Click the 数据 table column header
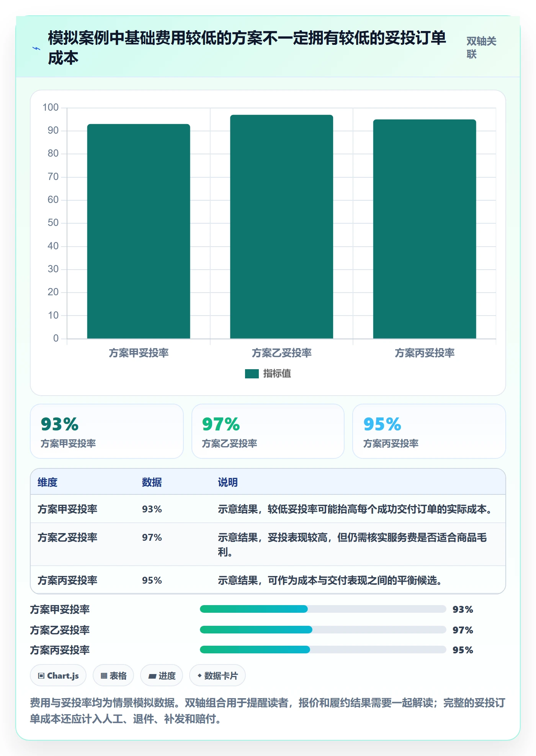Viewport: 536px width, 756px height. click(152, 482)
